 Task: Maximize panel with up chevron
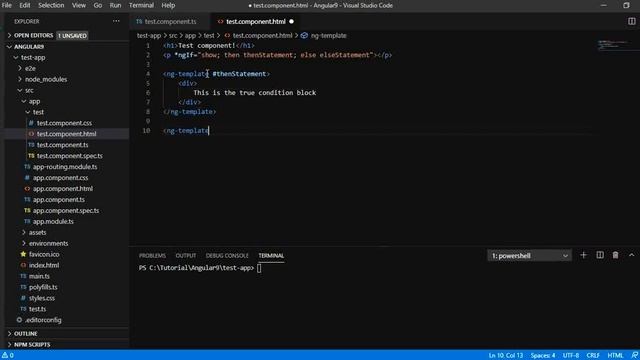tap(631, 255)
